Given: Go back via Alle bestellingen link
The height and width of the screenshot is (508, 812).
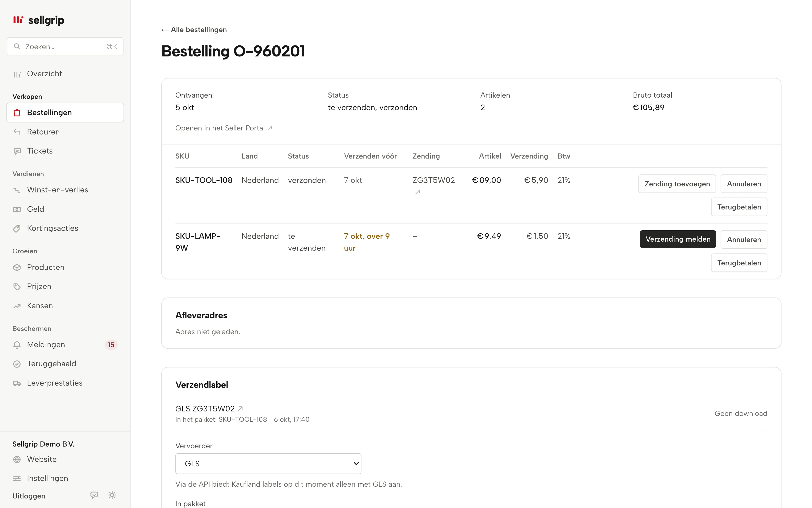Looking at the screenshot, I should pyautogui.click(x=194, y=30).
